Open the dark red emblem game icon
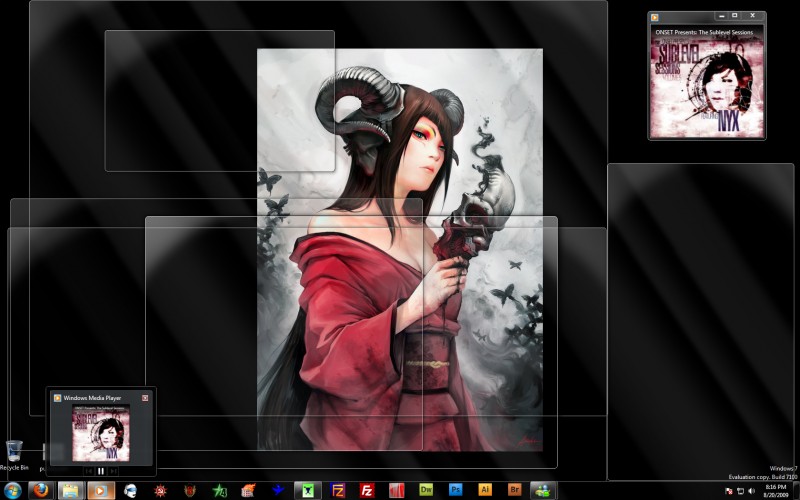The image size is (800, 500). click(190, 491)
